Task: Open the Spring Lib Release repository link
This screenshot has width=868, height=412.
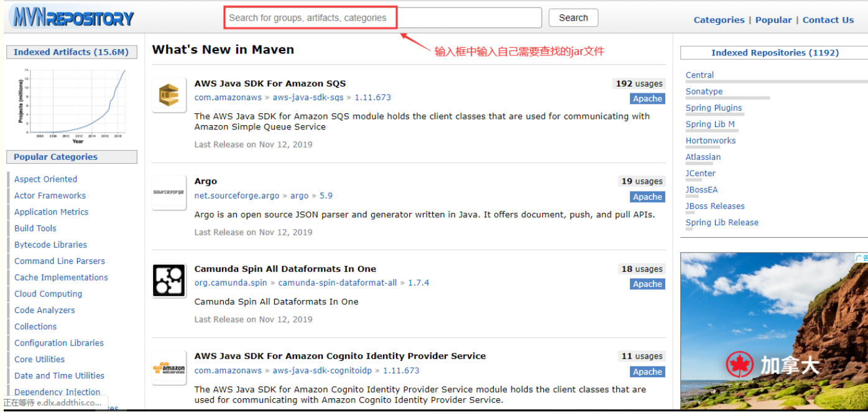Action: pyautogui.click(x=722, y=222)
